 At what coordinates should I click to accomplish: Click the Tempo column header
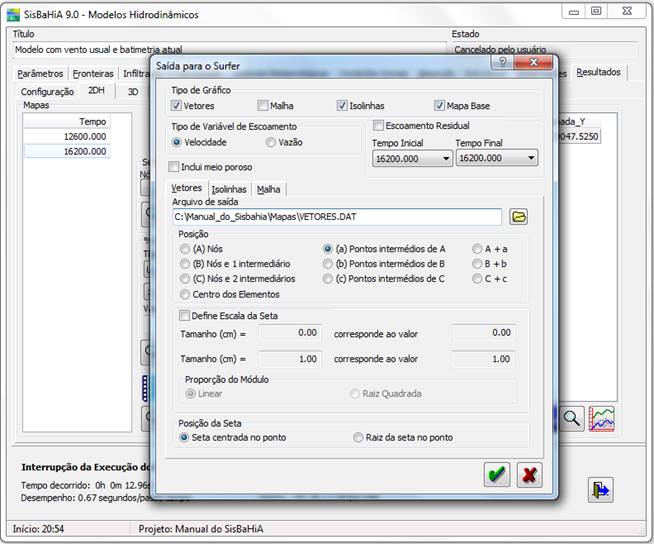pyautogui.click(x=67, y=121)
